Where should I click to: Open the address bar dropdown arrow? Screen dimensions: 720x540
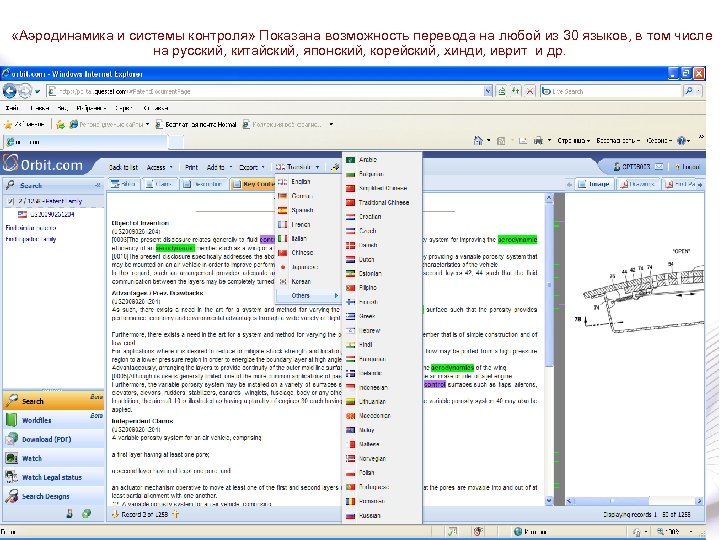tap(488, 91)
